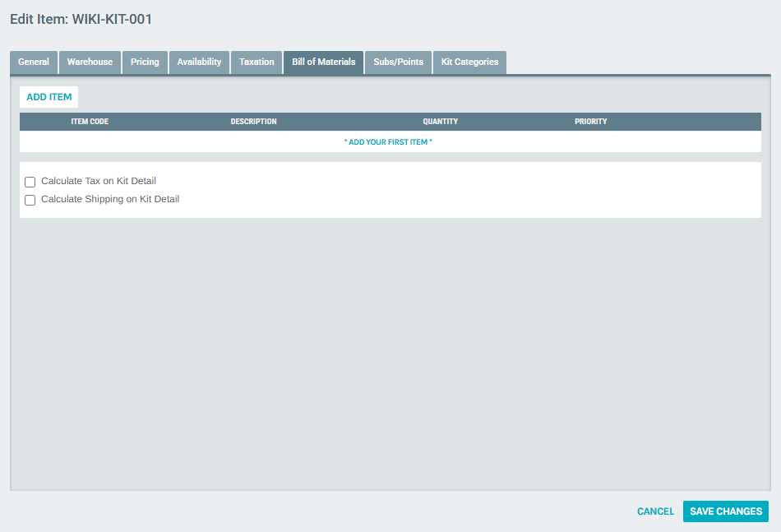Switch to the Taxation tab
The height and width of the screenshot is (532, 781).
(256, 62)
